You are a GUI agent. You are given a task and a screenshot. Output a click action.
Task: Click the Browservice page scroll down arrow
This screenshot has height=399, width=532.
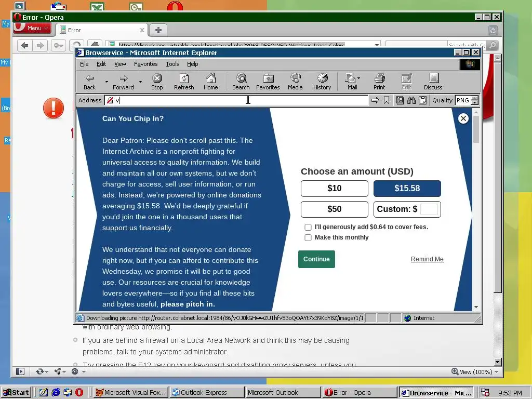click(476, 307)
